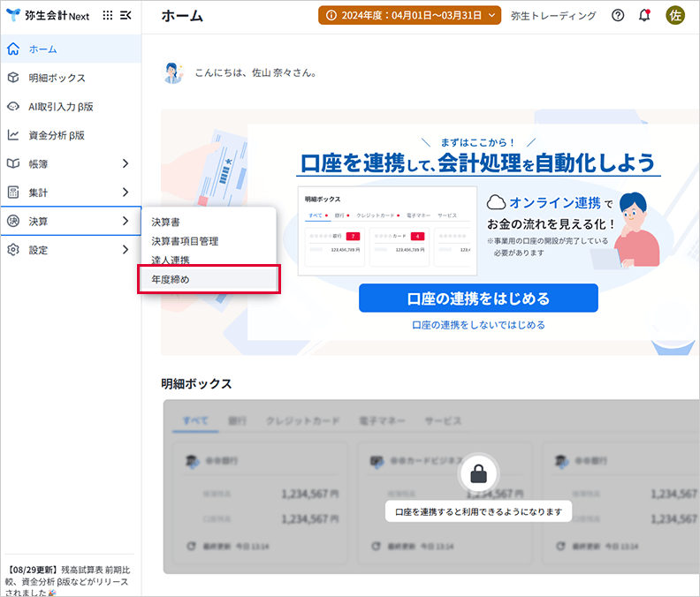
Task: Click the 明細ボックス box icon in sidebar
Action: [x=13, y=78]
